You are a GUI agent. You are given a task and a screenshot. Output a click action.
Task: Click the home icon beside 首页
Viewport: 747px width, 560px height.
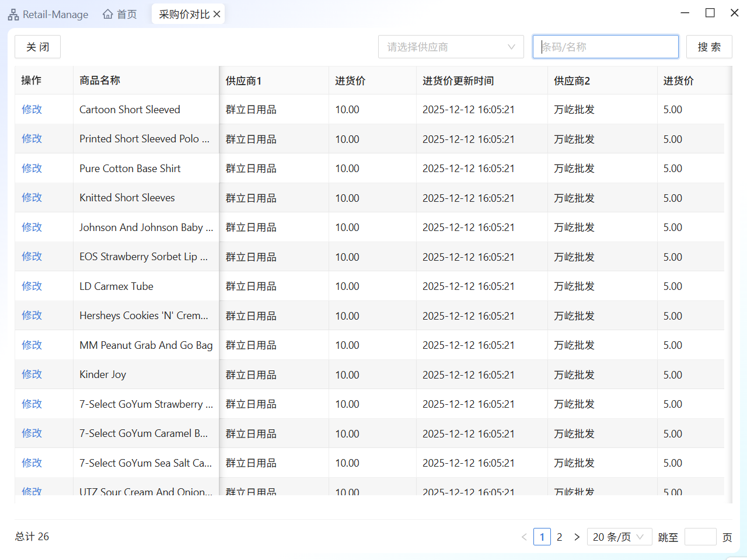[x=108, y=14]
